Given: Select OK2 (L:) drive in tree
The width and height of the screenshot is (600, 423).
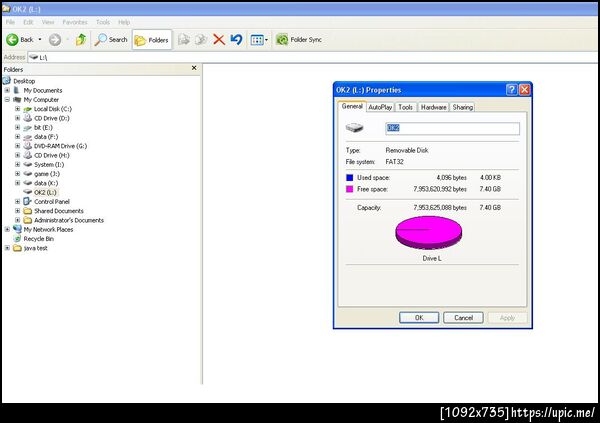Looking at the screenshot, I should [45, 192].
